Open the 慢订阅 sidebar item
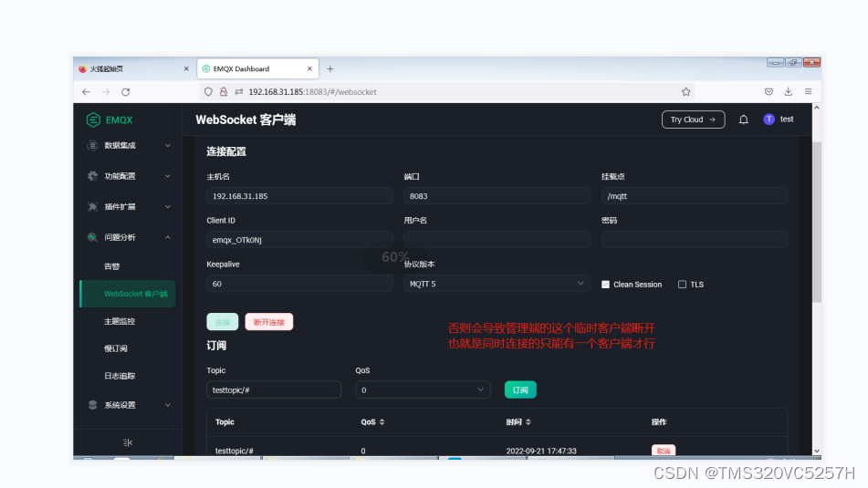This screenshot has width=868, height=488. coord(116,348)
